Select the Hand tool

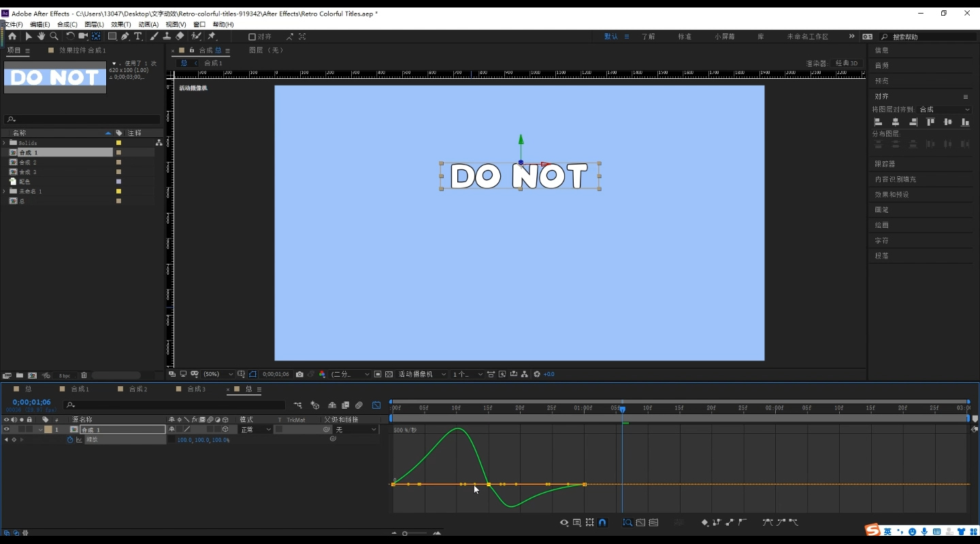pyautogui.click(x=41, y=36)
